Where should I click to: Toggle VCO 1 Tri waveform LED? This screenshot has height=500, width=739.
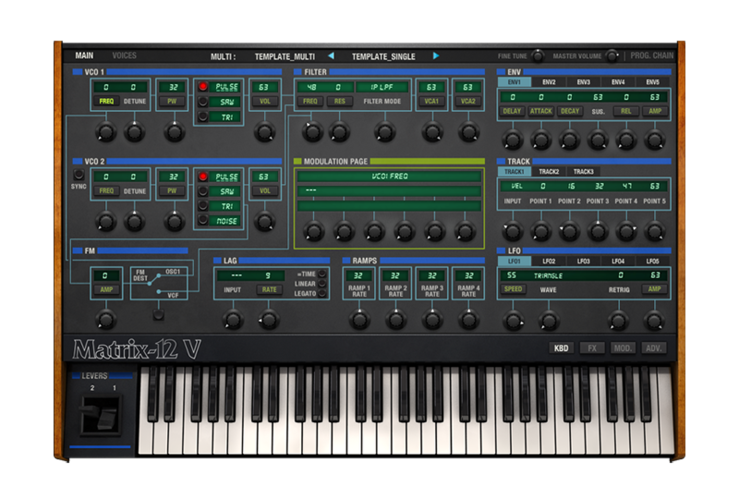click(x=203, y=116)
